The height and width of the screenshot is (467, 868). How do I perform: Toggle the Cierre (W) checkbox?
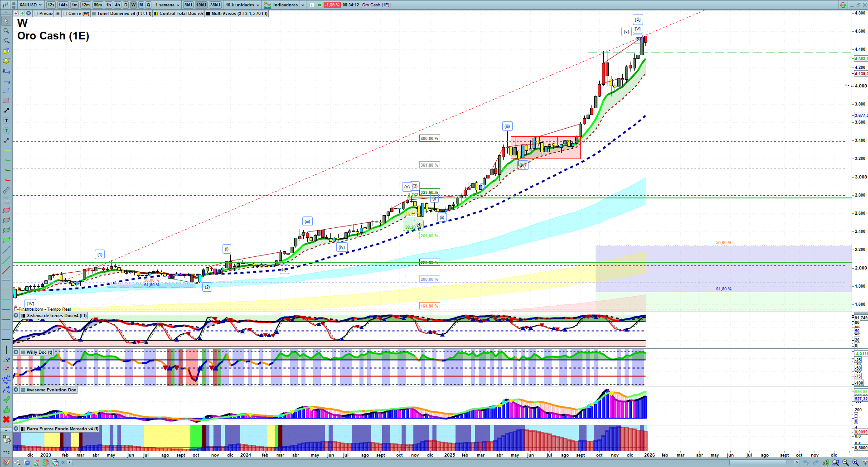pos(65,14)
